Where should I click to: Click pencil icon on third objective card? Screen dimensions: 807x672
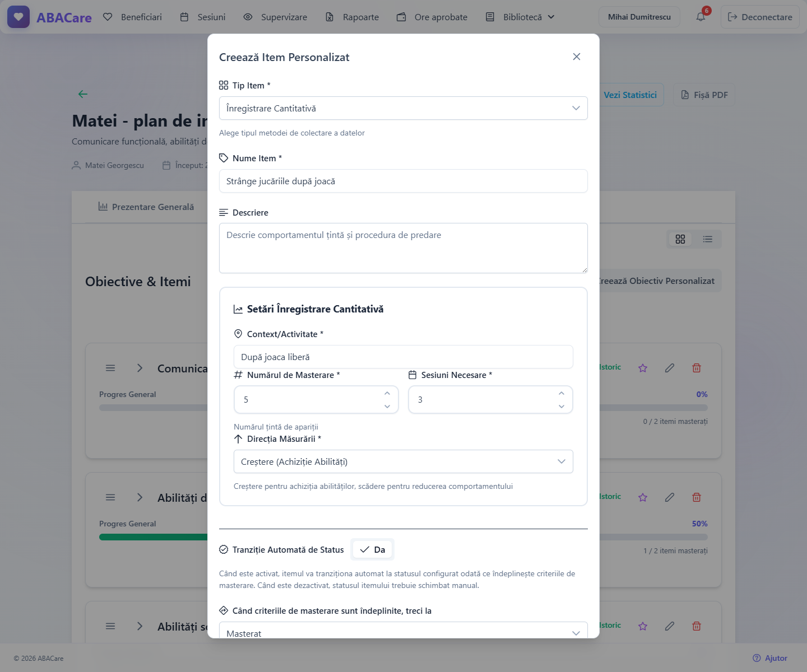point(670,626)
